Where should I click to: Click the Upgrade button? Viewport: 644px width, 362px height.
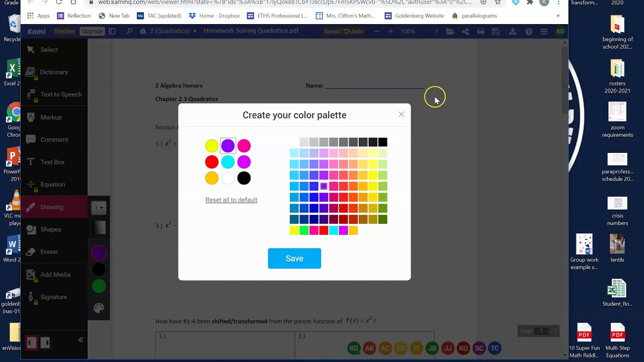(92, 31)
